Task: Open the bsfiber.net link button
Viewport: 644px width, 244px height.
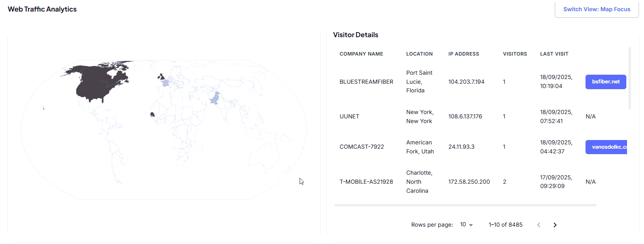Action: 605,82
